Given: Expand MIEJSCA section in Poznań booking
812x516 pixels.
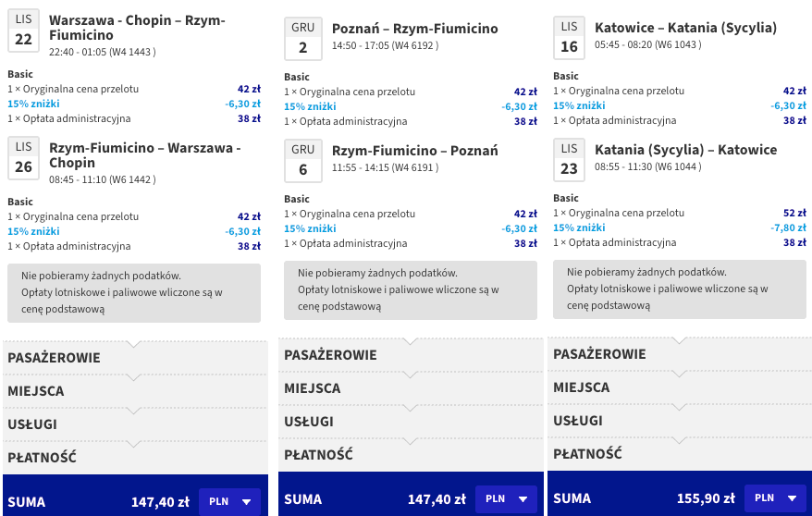Looking at the screenshot, I should tap(412, 388).
